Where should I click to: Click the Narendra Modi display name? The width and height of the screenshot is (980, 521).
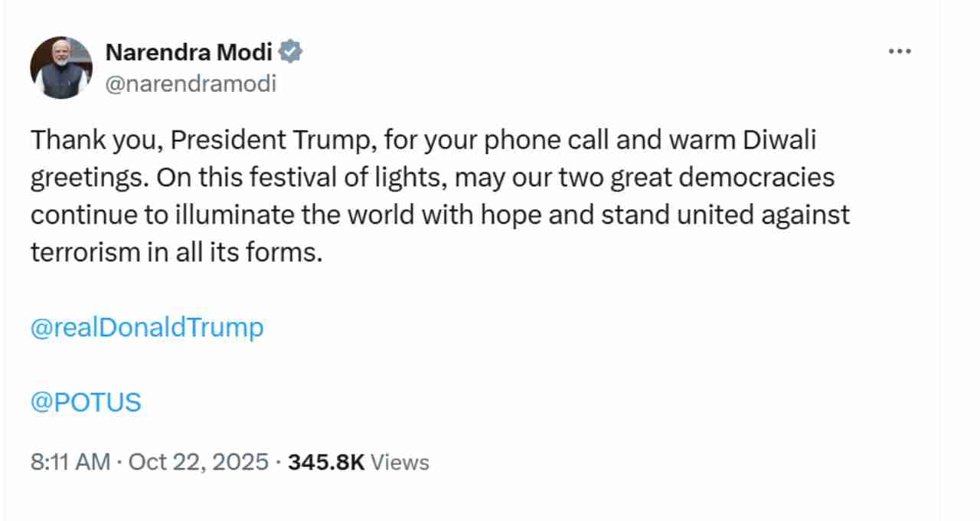pyautogui.click(x=188, y=52)
